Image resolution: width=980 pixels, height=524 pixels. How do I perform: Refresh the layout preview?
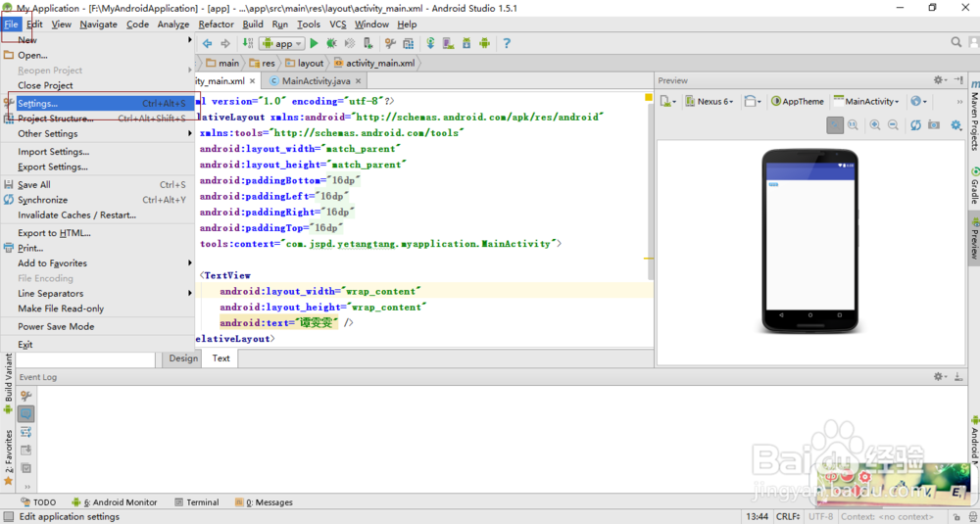click(915, 125)
